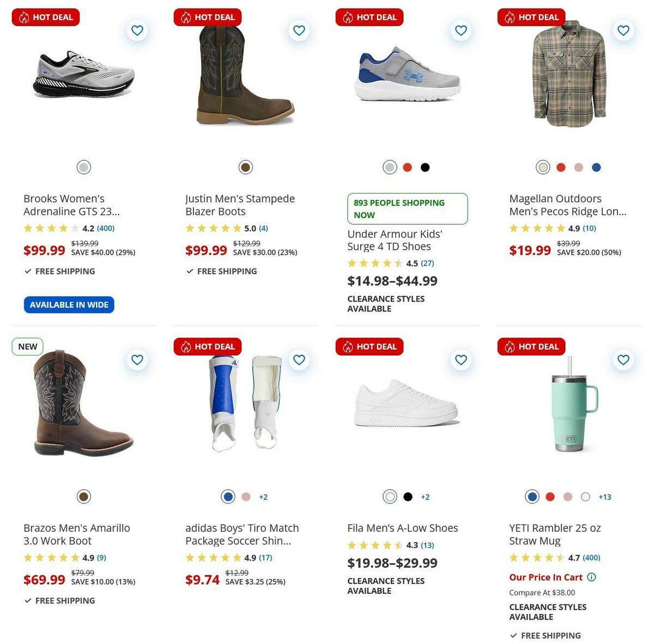Add Fila Men's A-Low Shoes to wishlist

coord(461,360)
